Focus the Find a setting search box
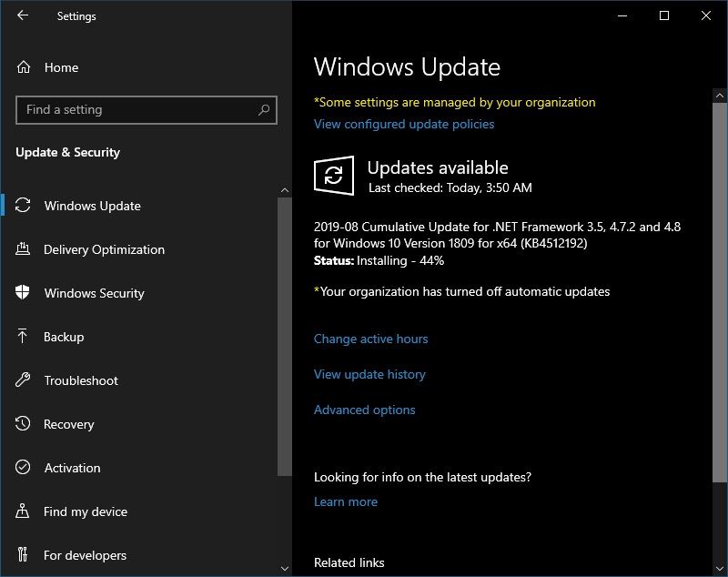This screenshot has width=728, height=577. coord(147,110)
